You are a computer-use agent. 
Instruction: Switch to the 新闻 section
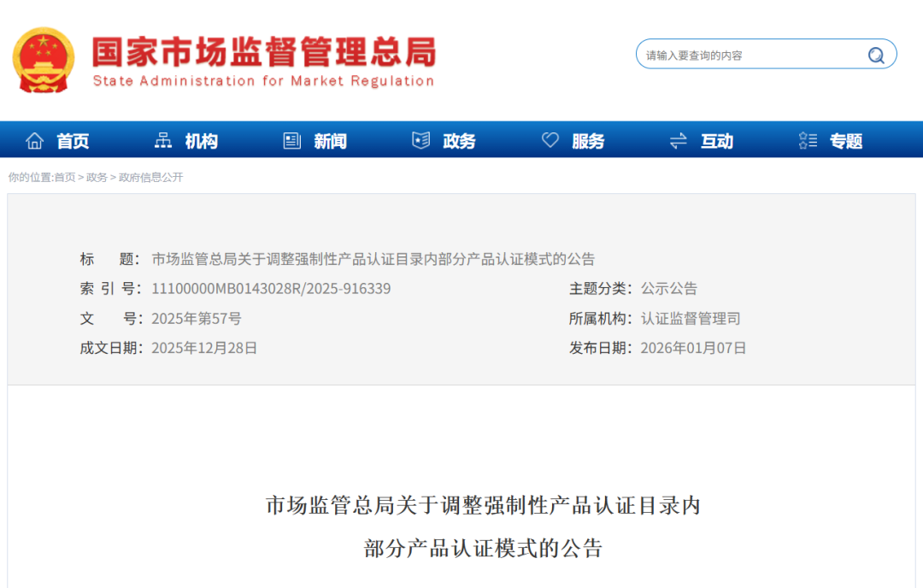pyautogui.click(x=329, y=140)
